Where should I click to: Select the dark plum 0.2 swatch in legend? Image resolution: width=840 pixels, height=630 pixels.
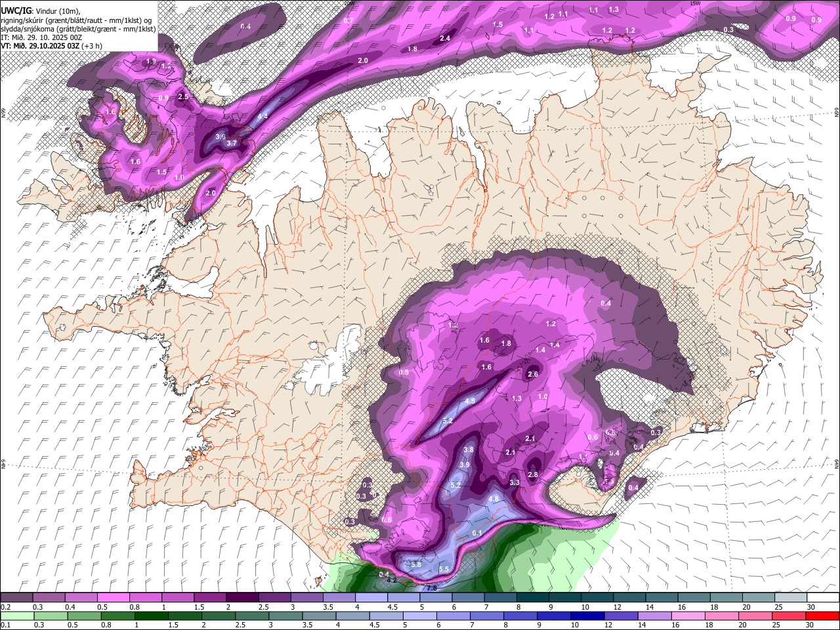(16, 597)
